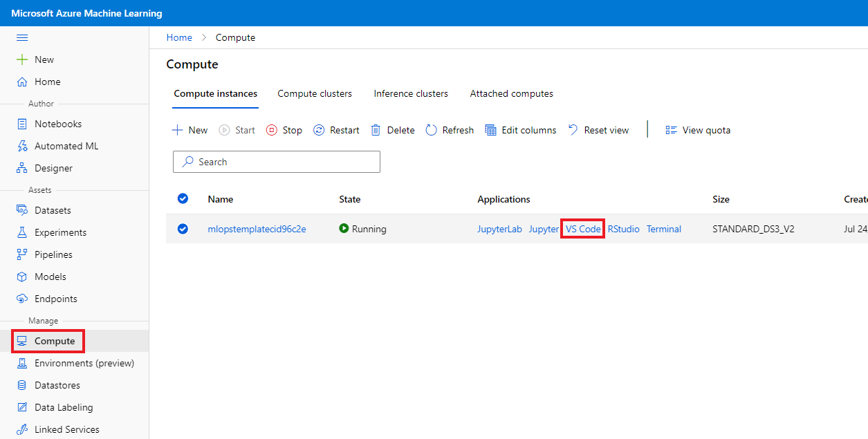The image size is (868, 439).
Task: Click into the Search input field
Action: point(277,162)
